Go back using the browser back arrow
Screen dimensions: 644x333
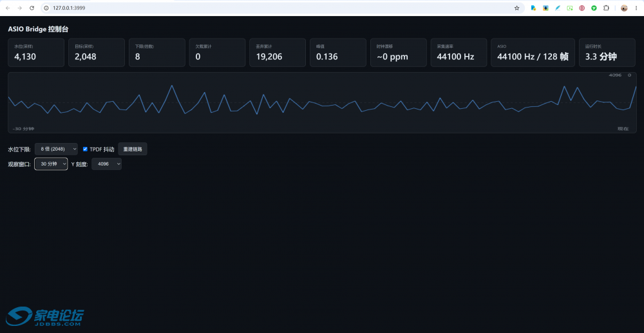[x=7, y=8]
